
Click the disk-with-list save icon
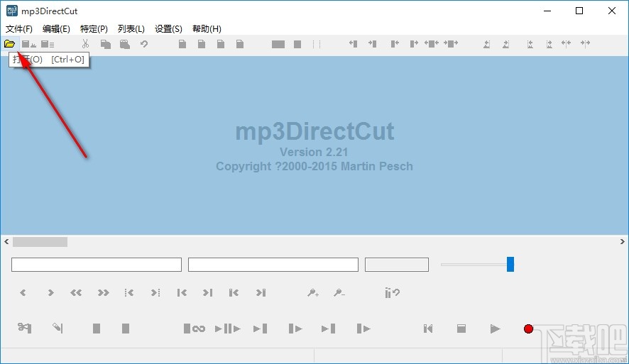pyautogui.click(x=48, y=44)
